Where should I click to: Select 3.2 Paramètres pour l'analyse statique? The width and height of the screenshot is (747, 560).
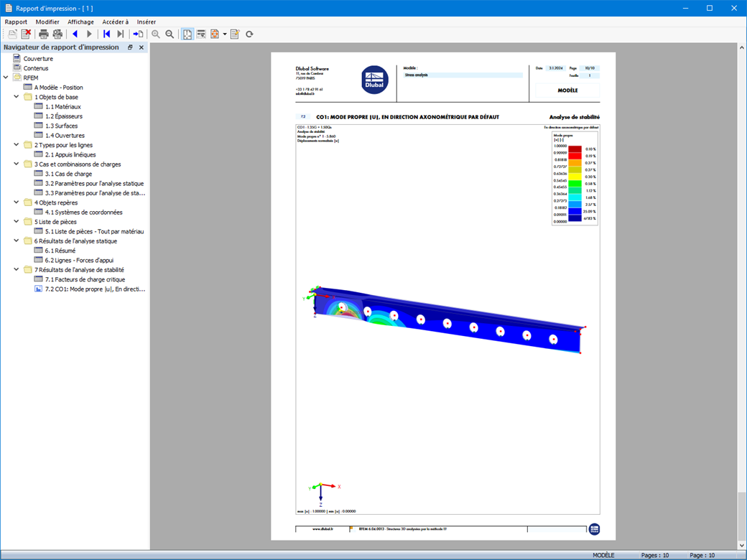[x=94, y=183]
